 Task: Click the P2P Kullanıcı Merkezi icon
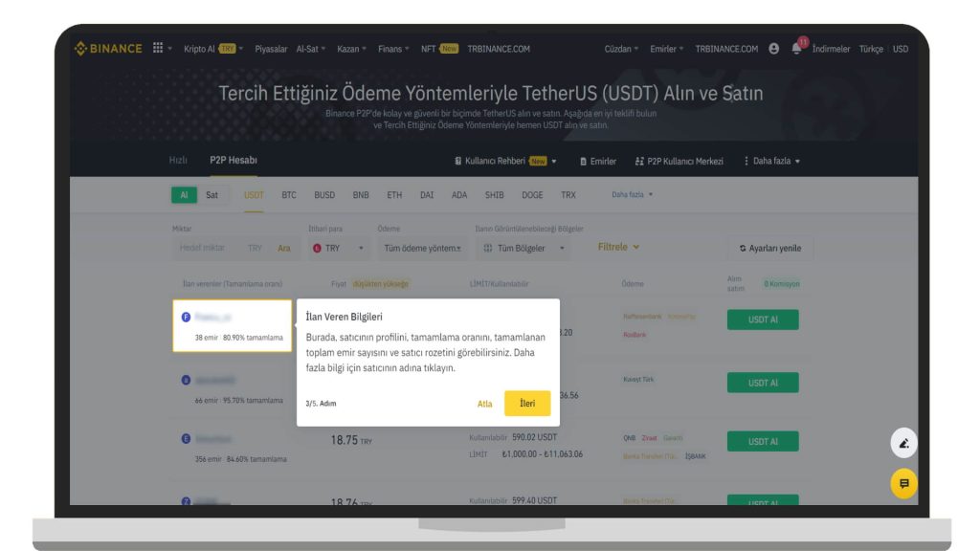coord(638,161)
